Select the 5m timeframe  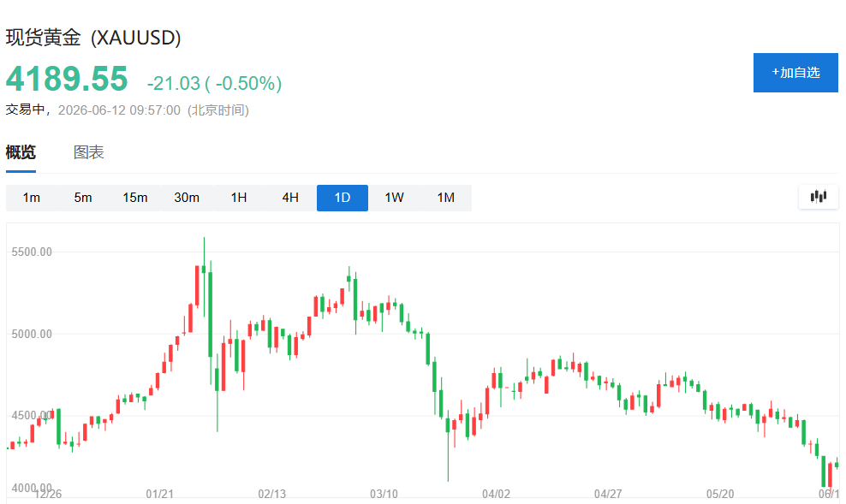(x=83, y=198)
